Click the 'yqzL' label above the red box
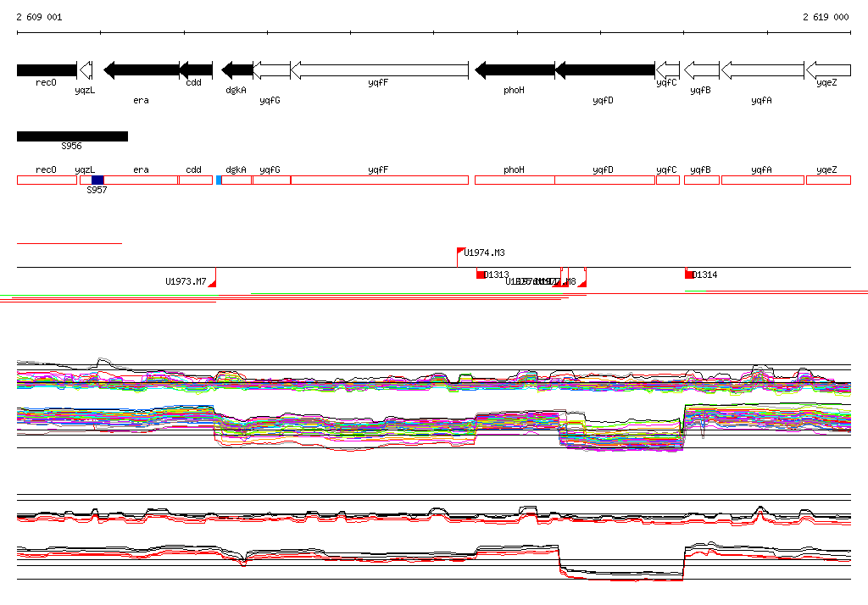This screenshot has height=605, width=868. (x=85, y=170)
